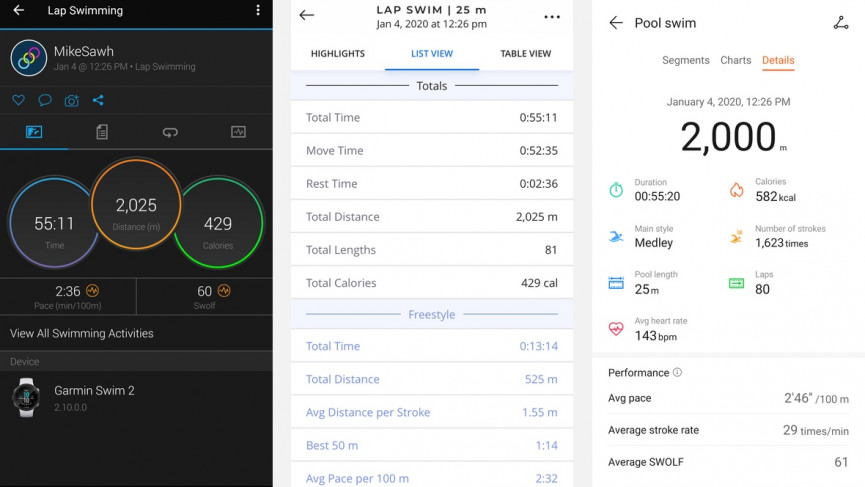Switch to the TABLE VIEW tab
Viewport: 865px width, 487px height.
(526, 53)
